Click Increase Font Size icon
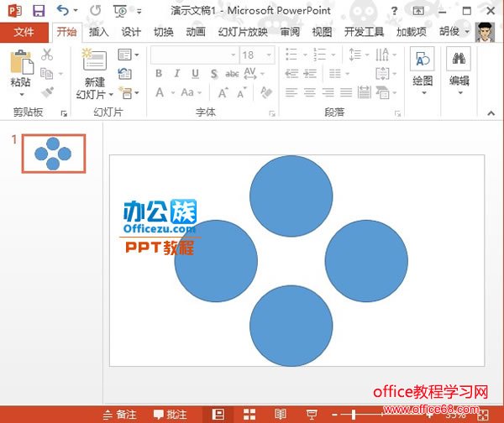 point(223,93)
